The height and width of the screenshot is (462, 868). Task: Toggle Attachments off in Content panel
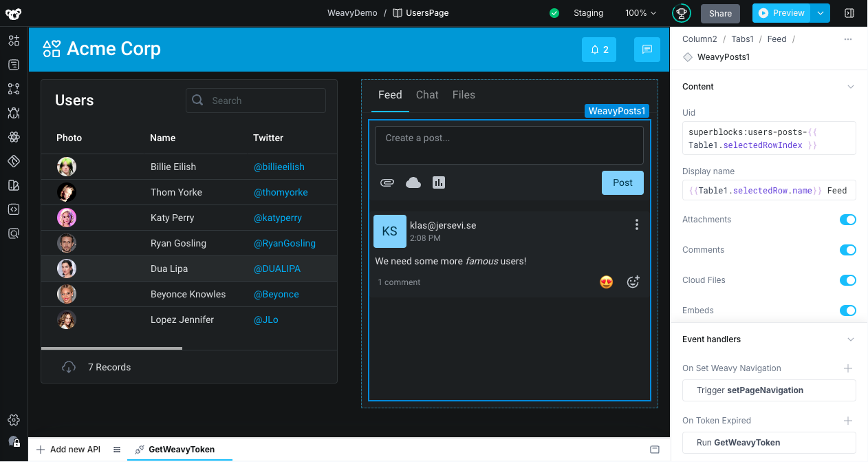848,220
